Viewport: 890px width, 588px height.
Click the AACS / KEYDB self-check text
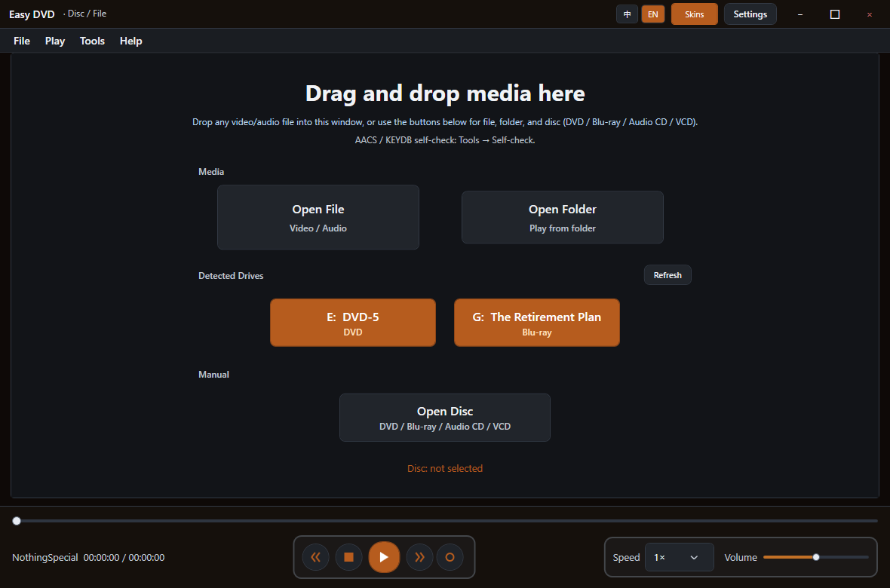(x=445, y=140)
